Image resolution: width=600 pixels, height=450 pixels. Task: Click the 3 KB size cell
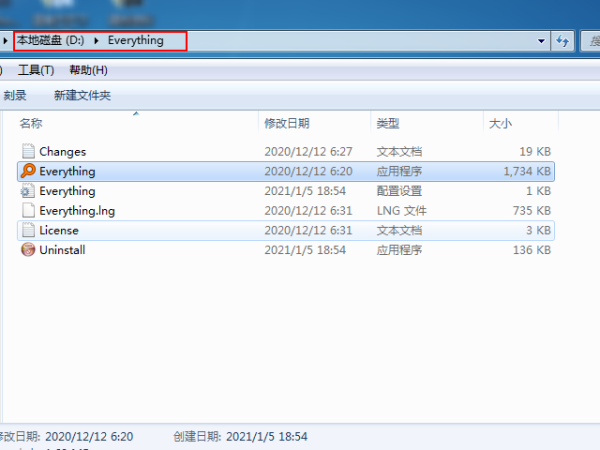[x=538, y=230]
